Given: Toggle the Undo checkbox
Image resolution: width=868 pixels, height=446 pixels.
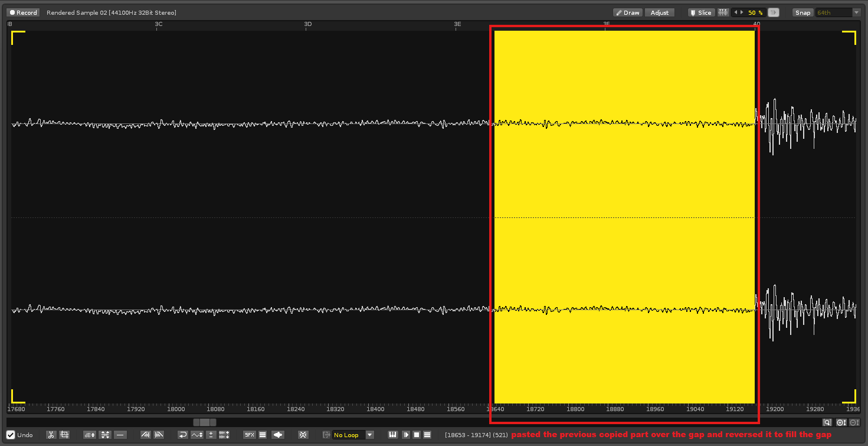Looking at the screenshot, I should tap(11, 435).
